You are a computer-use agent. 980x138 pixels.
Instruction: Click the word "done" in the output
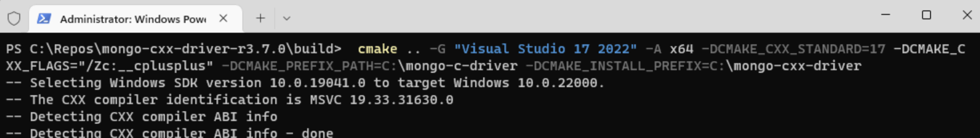coord(317,133)
